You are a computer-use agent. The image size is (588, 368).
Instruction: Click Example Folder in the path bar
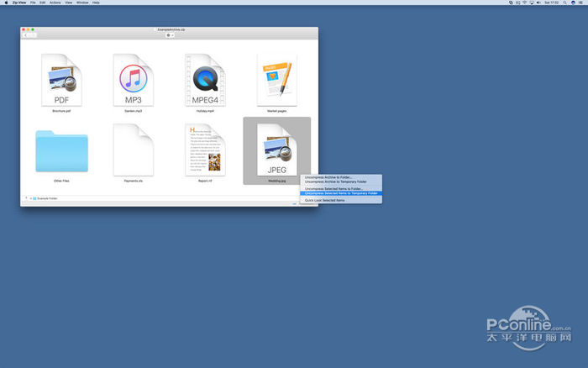[47, 198]
